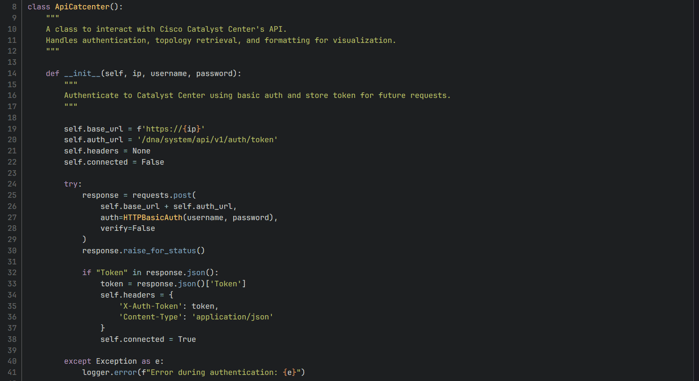Click self.connected = False statement
699x381 pixels.
114,162
